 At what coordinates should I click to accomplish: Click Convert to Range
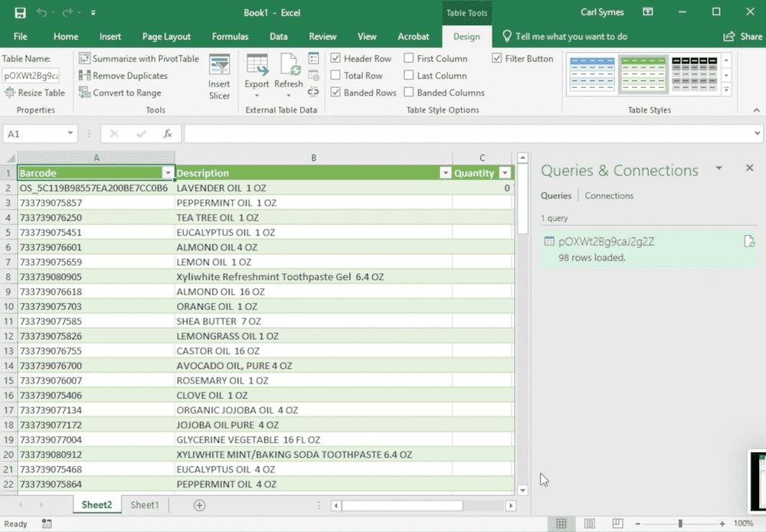pyautogui.click(x=119, y=93)
